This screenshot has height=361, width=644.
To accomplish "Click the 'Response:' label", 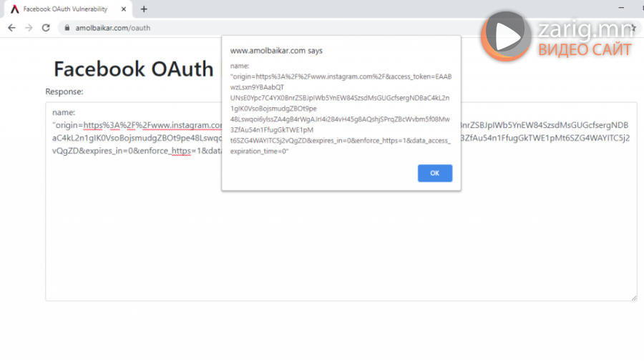I will [x=64, y=92].
